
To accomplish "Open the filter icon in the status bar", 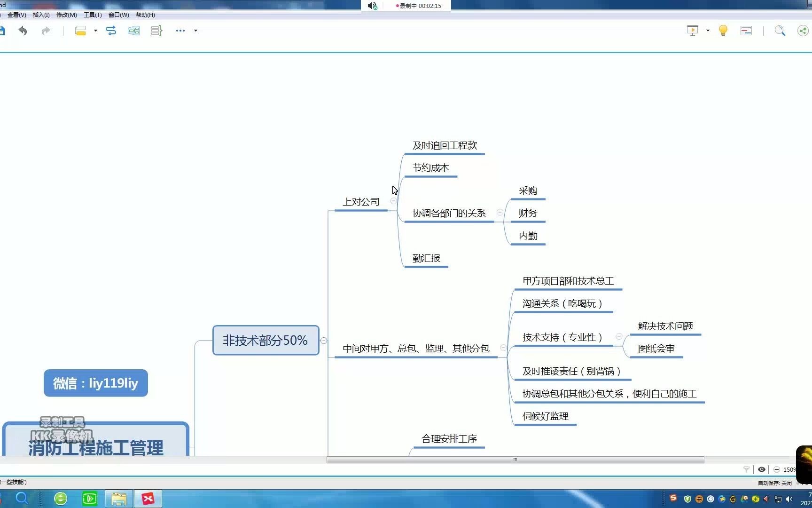I will pos(746,469).
